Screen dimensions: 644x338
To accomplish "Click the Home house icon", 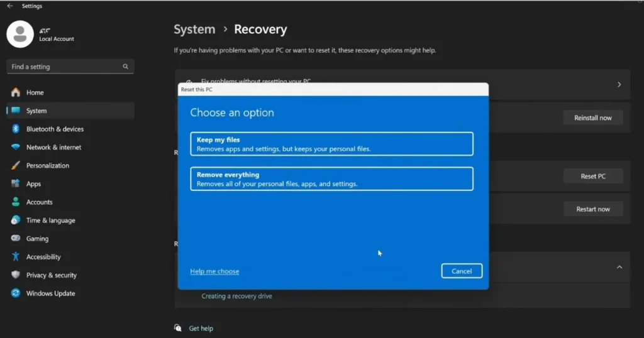I will click(16, 92).
